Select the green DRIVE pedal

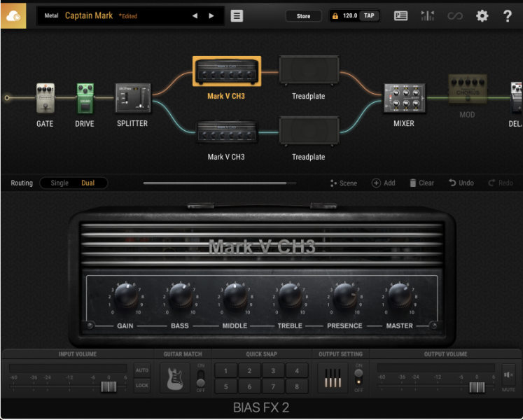coord(85,99)
